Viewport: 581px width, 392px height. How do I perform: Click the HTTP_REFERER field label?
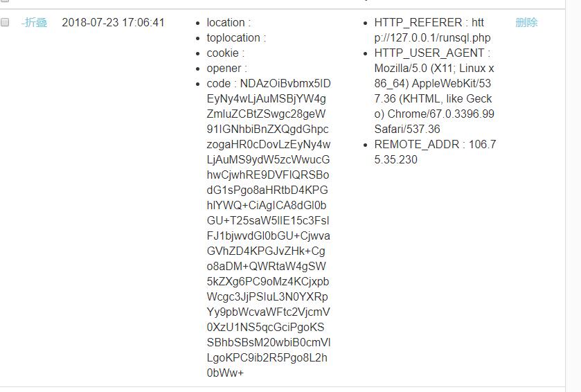point(420,23)
